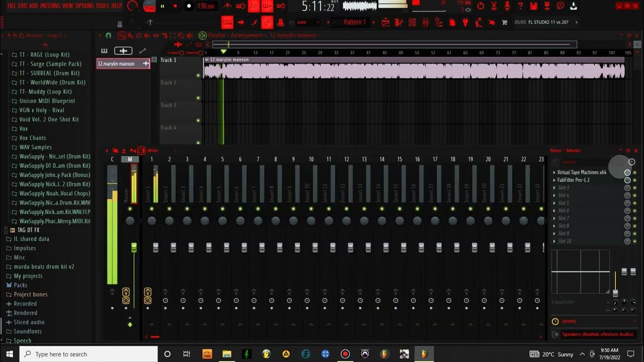Select mixer insert track 5

tap(222, 159)
